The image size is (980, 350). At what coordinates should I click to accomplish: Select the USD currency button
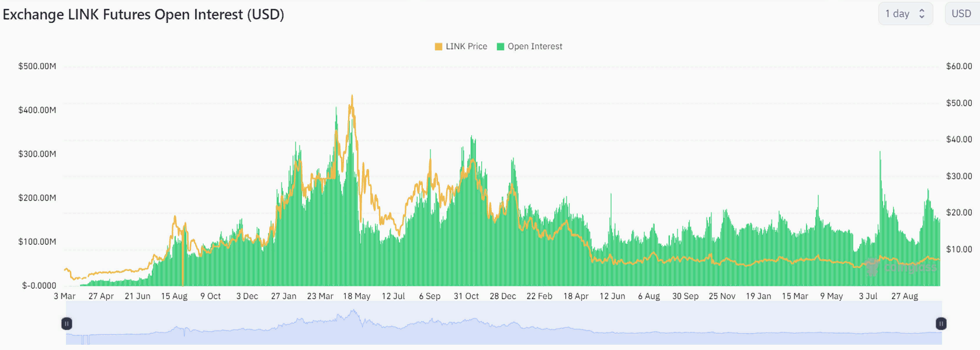(x=961, y=13)
